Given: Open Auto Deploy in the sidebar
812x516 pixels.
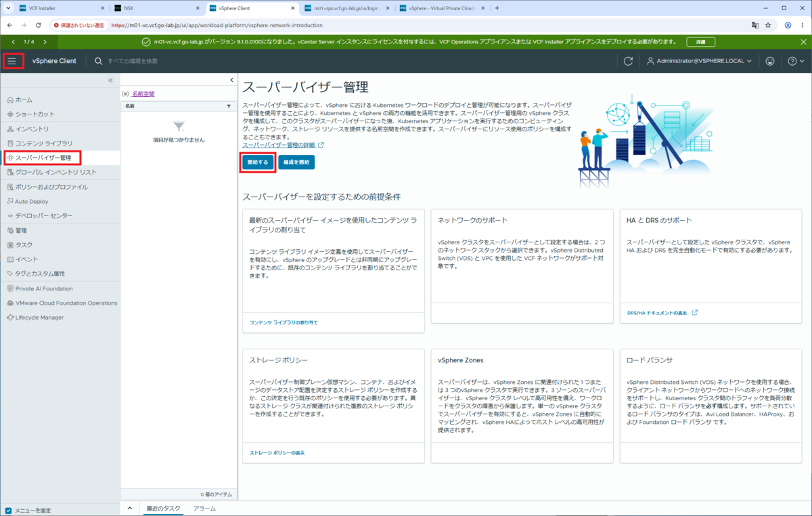Looking at the screenshot, I should (x=31, y=201).
